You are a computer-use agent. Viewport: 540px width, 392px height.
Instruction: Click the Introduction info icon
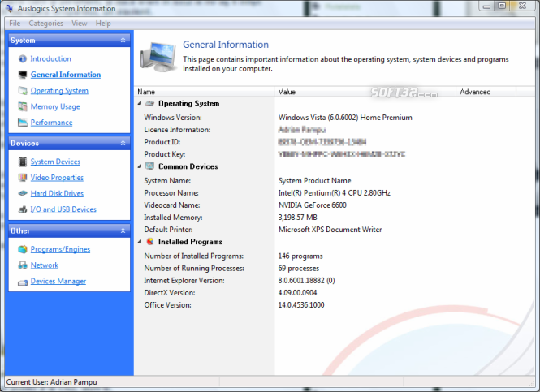coord(23,59)
